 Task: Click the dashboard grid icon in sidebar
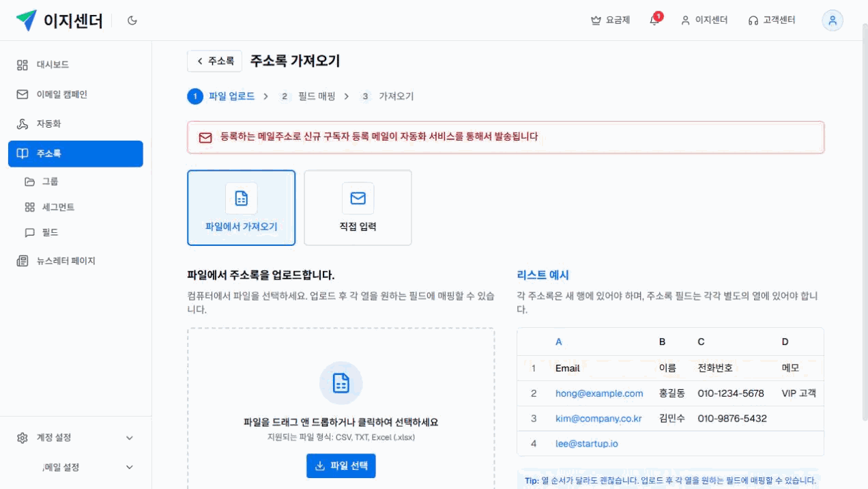pos(23,65)
